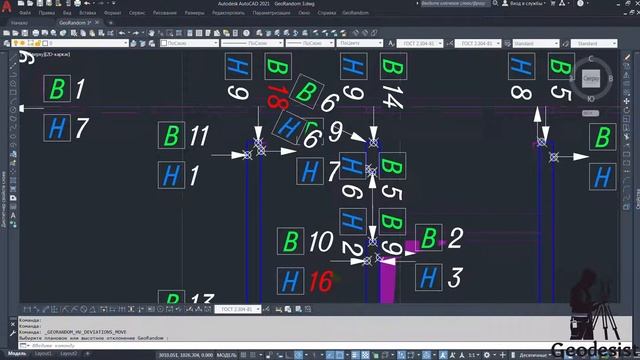Switch to the Начало tab
640x360 pixels.
(20, 23)
